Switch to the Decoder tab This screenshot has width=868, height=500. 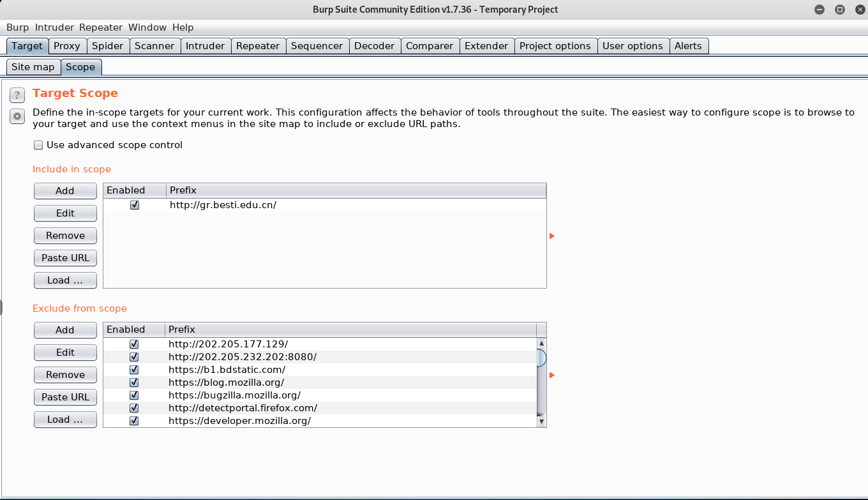(x=375, y=46)
